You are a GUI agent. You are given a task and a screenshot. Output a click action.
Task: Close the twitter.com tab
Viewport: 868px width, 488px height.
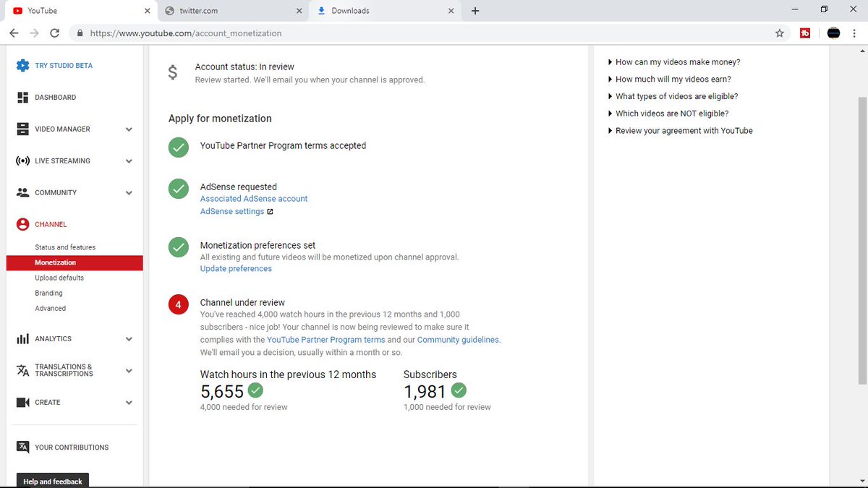[x=299, y=11]
